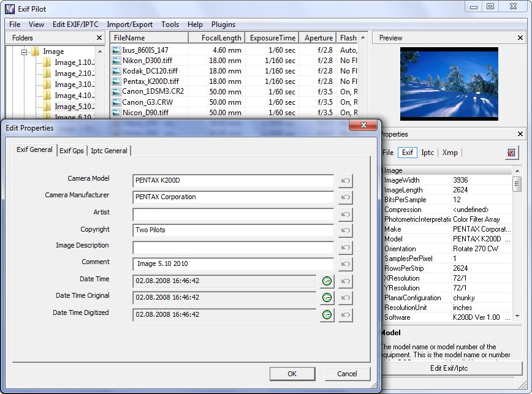532x394 pixels.
Task: Click the red icon in Properties toolbar
Action: click(511, 153)
